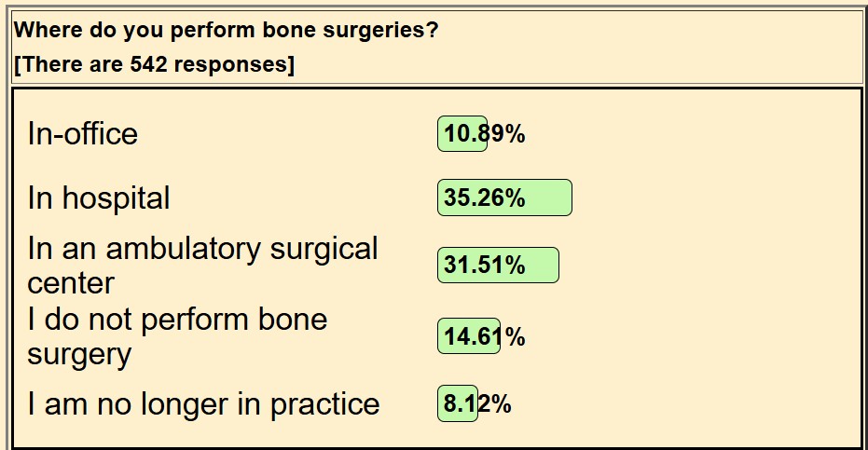Image resolution: width=868 pixels, height=450 pixels.
Task: Select the 'In-office' answer label
Action: coord(83,134)
